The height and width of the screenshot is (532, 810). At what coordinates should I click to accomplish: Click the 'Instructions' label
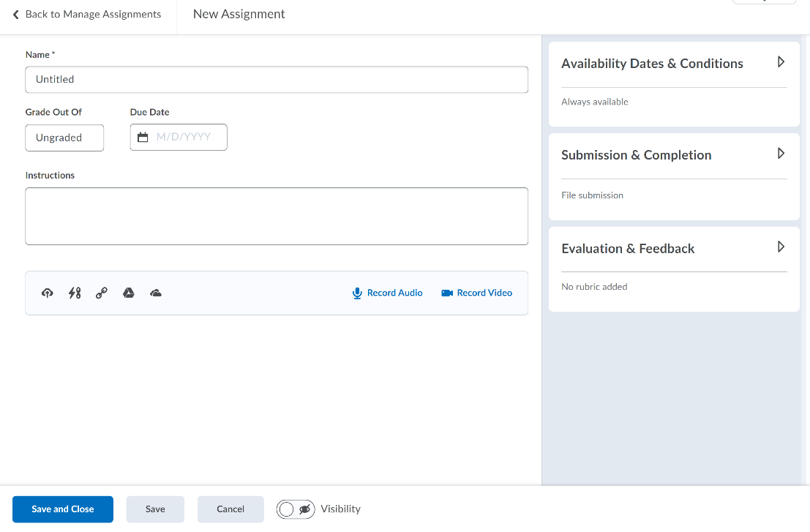[x=50, y=176]
